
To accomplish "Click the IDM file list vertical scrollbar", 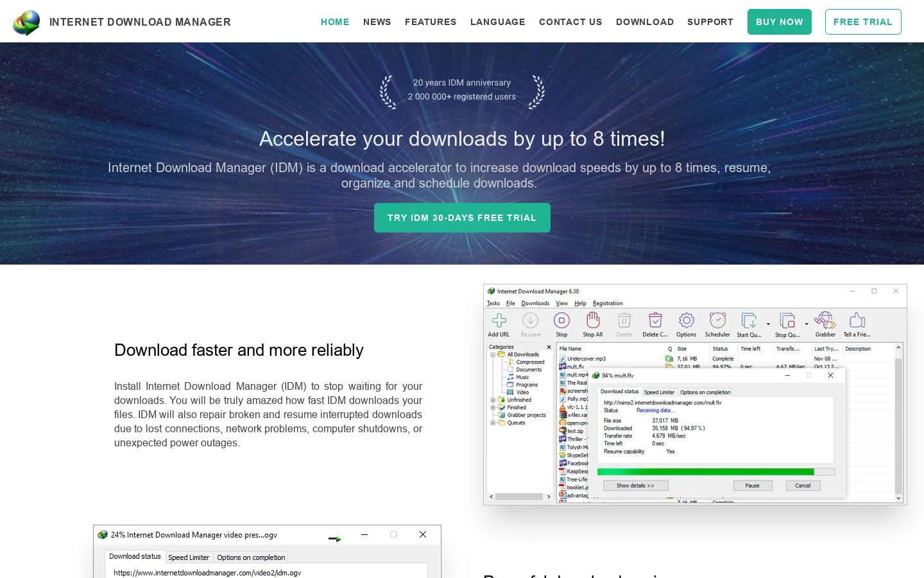I will pos(898,423).
